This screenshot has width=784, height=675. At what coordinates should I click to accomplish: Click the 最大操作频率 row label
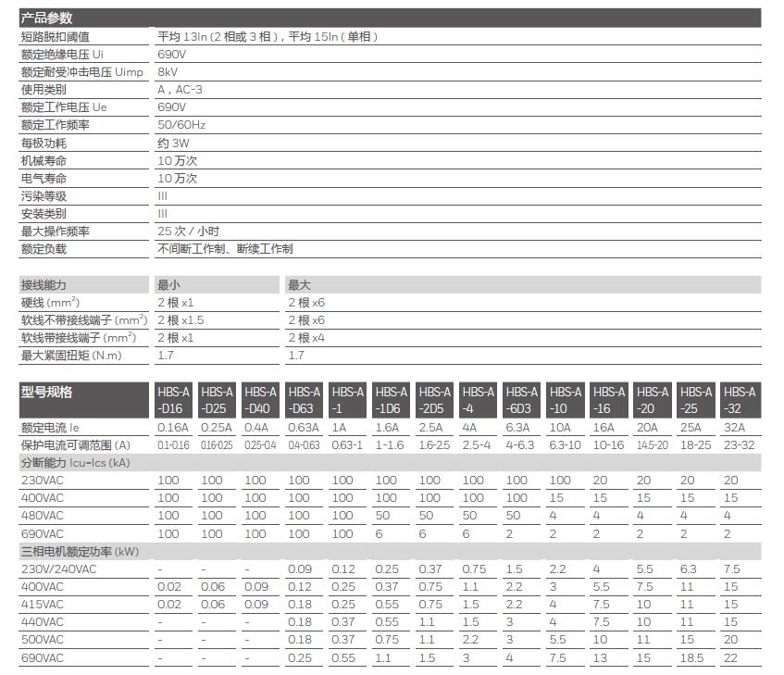coord(55,231)
